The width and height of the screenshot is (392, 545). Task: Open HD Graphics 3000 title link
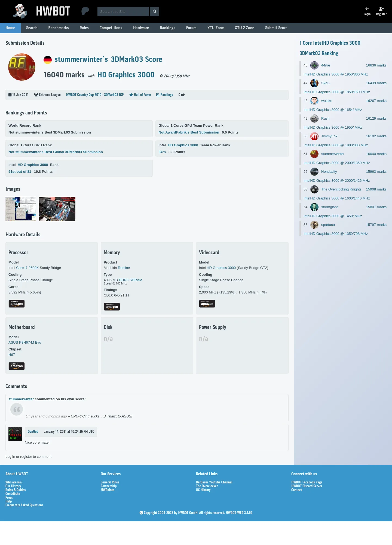(126, 75)
